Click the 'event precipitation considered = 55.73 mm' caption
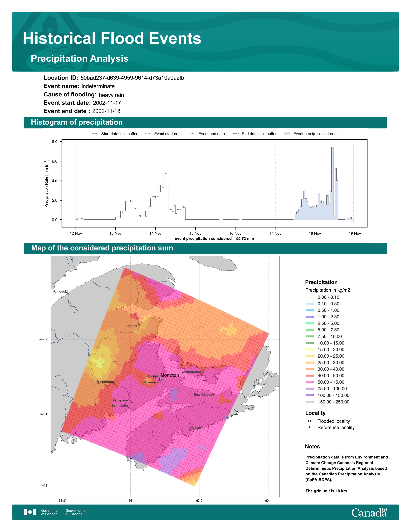 pos(214,239)
